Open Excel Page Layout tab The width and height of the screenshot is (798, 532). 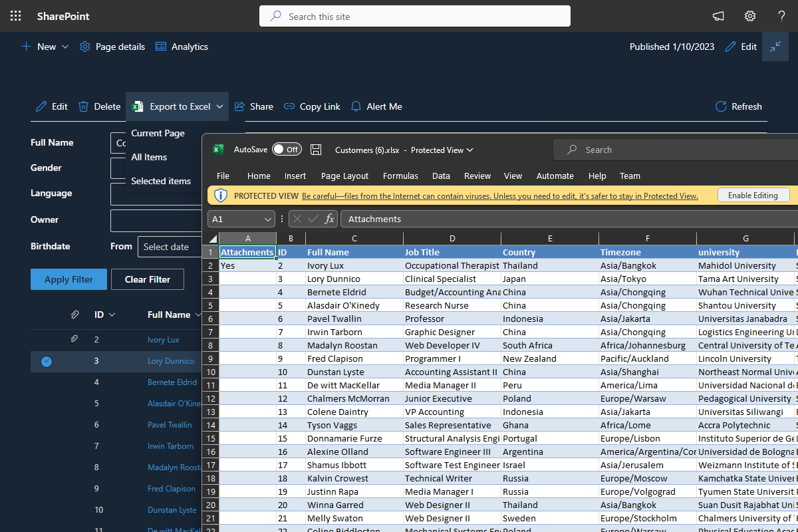[344, 176]
